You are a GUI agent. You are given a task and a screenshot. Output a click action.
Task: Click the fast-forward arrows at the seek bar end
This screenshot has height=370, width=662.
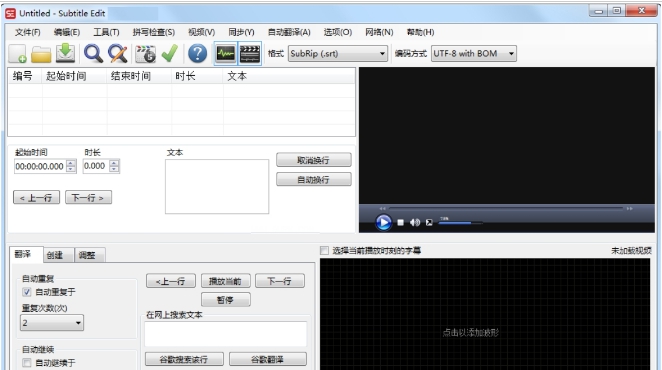pos(629,208)
